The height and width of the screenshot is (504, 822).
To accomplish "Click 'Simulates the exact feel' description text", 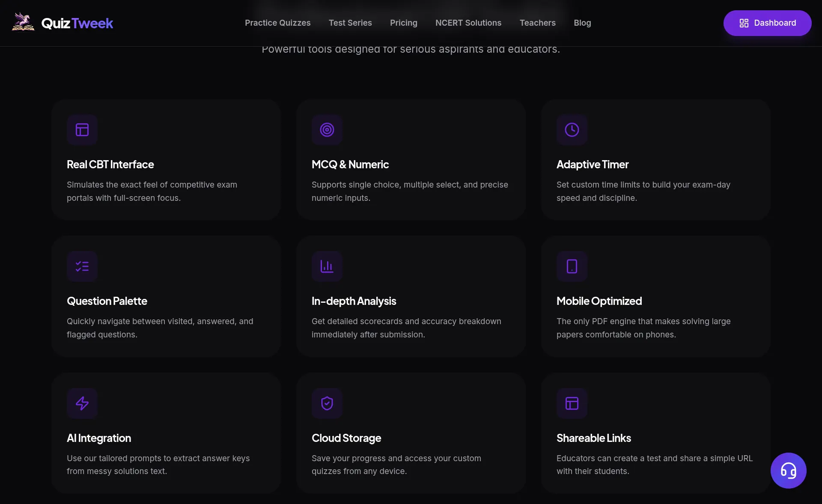I will point(152,191).
